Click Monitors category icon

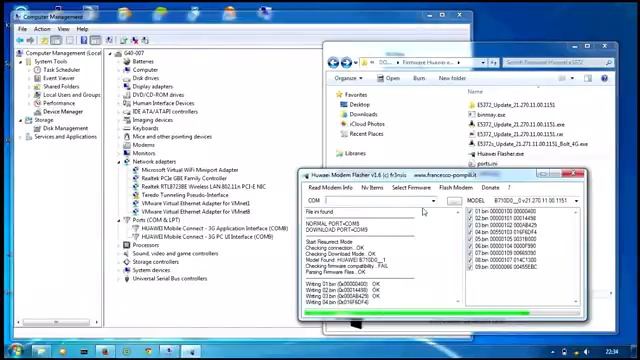click(127, 153)
